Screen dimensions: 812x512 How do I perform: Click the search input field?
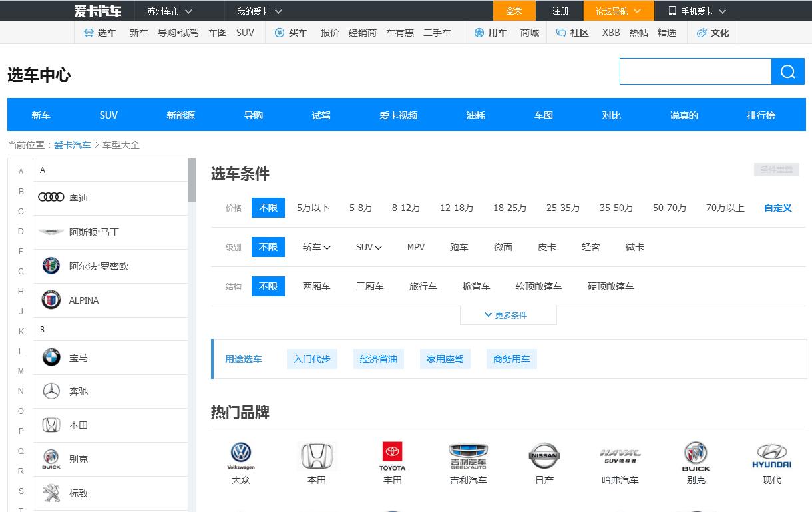point(695,72)
